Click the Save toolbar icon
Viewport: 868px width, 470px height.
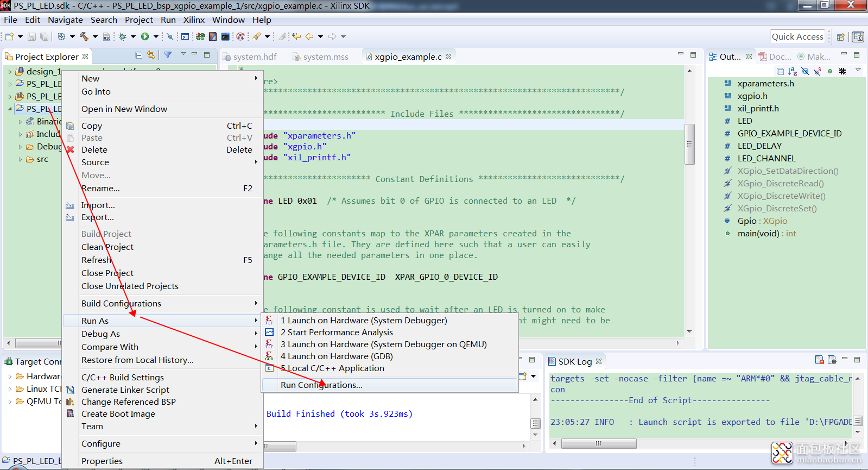pyautogui.click(x=31, y=36)
